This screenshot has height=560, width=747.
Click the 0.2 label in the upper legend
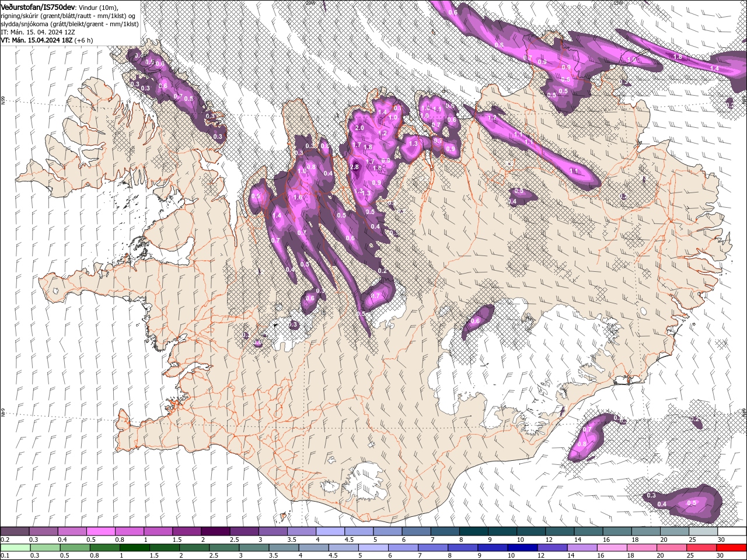tap(5, 540)
